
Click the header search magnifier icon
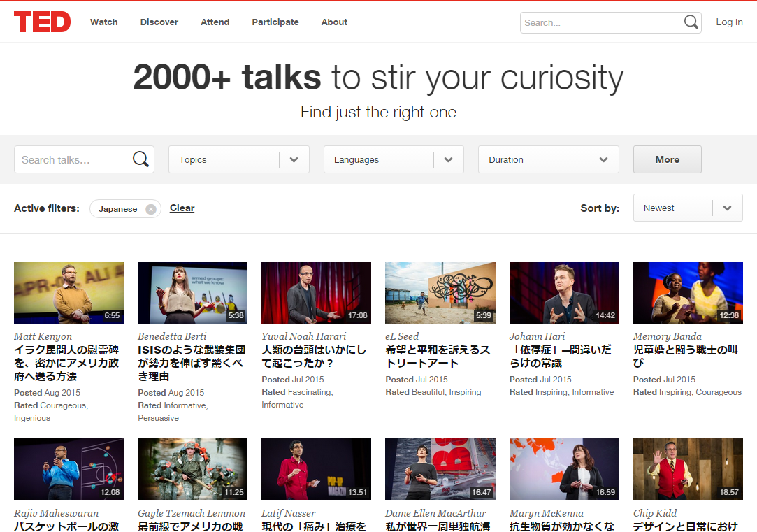click(691, 22)
